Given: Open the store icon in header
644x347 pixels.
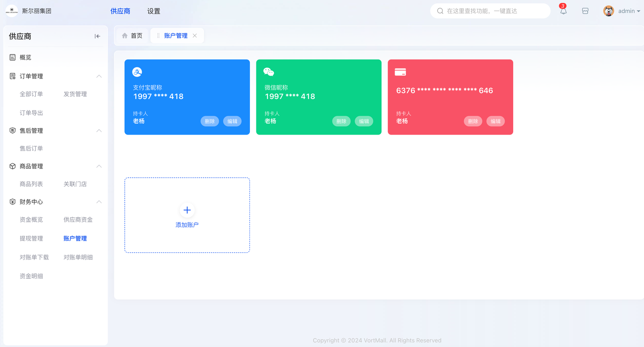Looking at the screenshot, I should pos(585,11).
